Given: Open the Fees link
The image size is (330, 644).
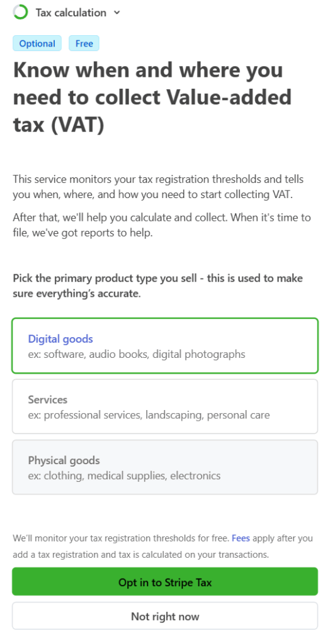Looking at the screenshot, I should coord(241,538).
